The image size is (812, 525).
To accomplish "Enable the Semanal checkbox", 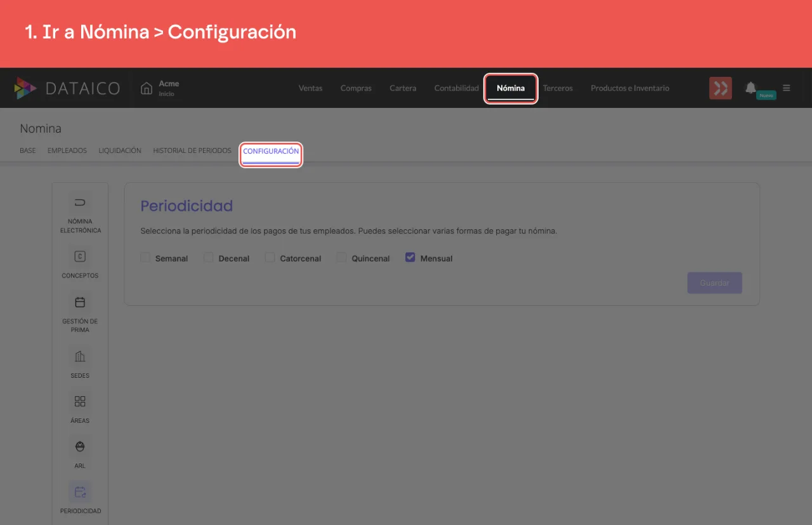I will tap(145, 258).
